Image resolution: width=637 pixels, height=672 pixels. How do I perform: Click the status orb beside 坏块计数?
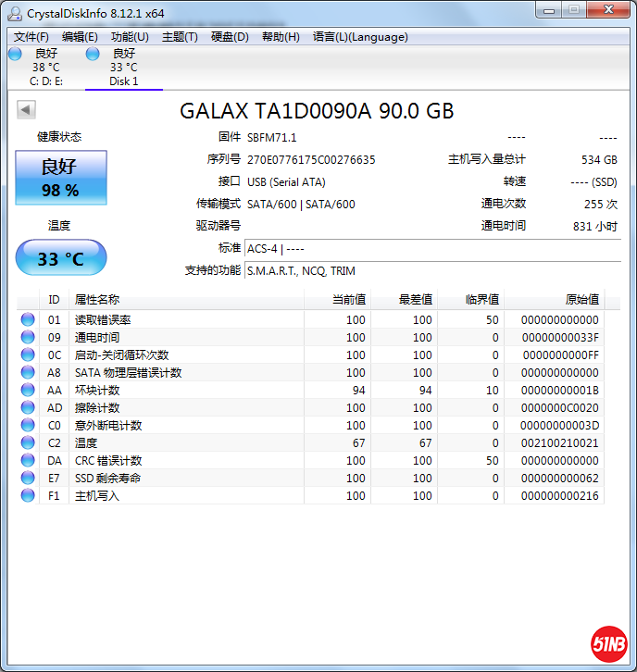(x=28, y=391)
